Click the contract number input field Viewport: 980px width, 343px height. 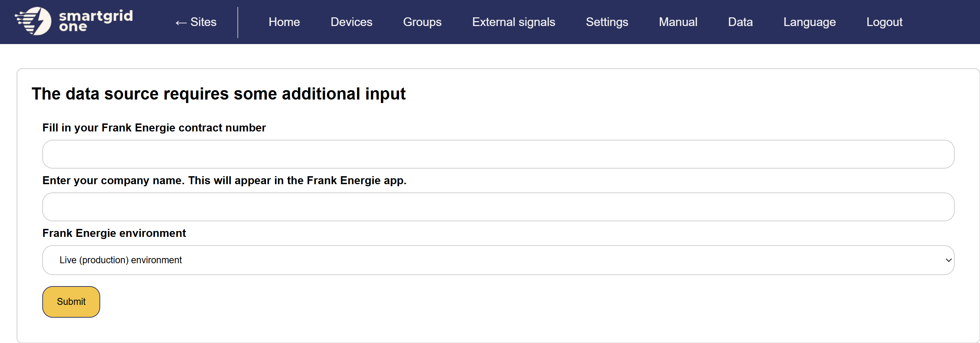coord(495,154)
